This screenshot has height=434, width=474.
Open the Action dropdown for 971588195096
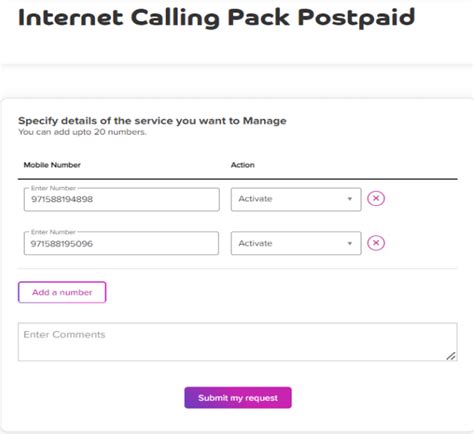pos(296,243)
